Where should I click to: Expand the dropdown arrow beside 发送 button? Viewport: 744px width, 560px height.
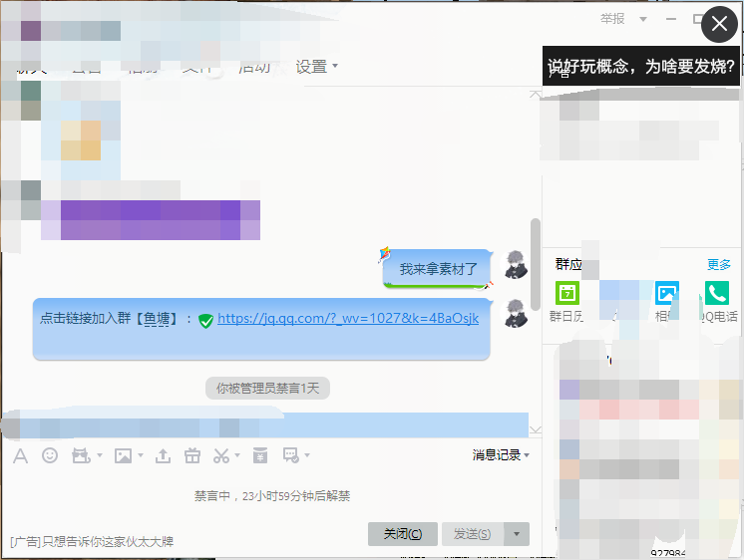click(517, 534)
